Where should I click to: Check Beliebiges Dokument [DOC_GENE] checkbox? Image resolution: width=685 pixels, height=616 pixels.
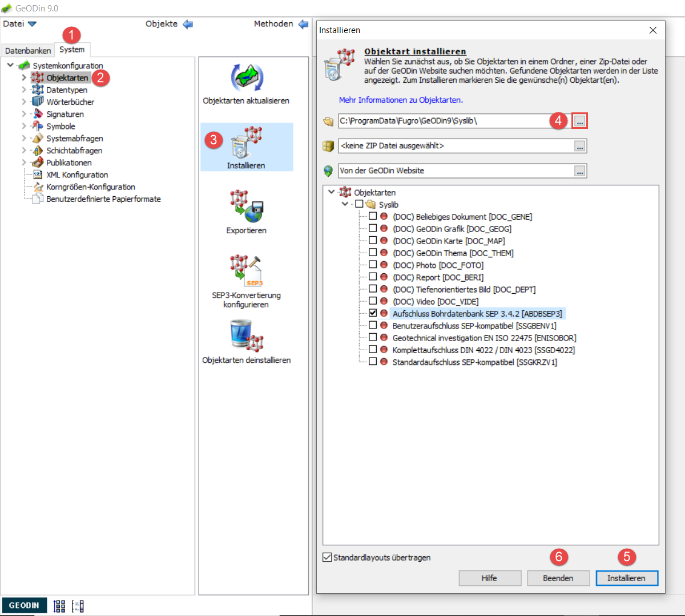tap(373, 216)
